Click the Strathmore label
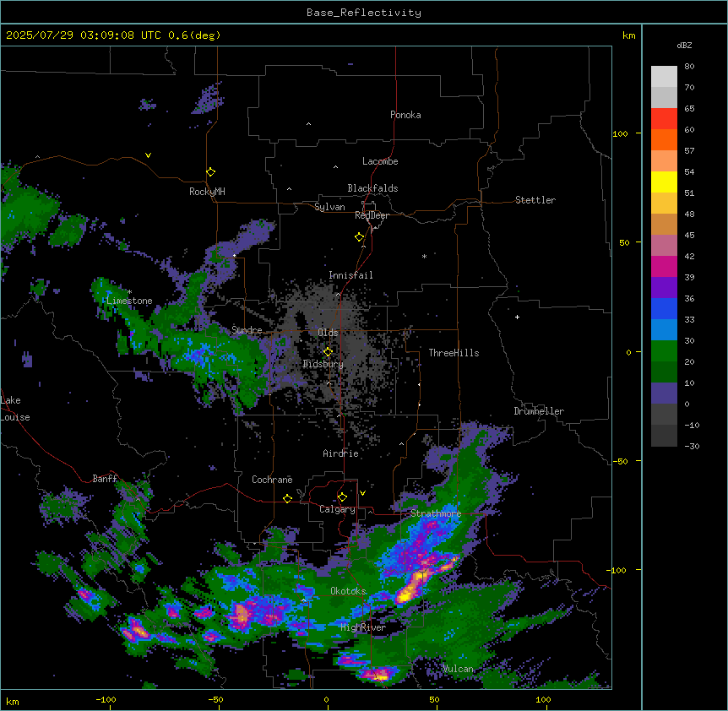Screen dimensions: 728x711 pyautogui.click(x=436, y=513)
